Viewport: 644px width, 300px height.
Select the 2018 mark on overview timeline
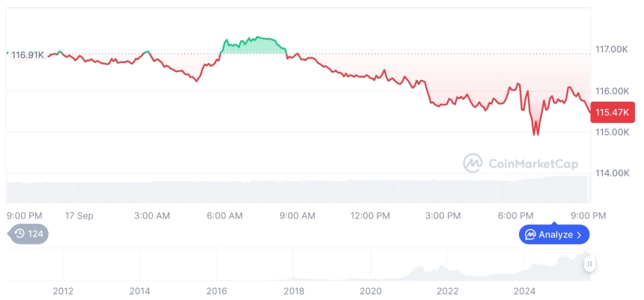(x=294, y=291)
